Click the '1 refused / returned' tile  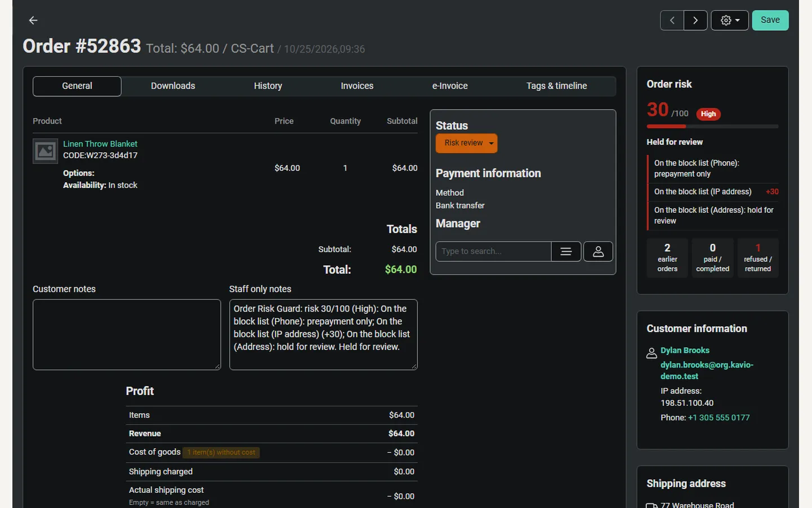tap(758, 258)
